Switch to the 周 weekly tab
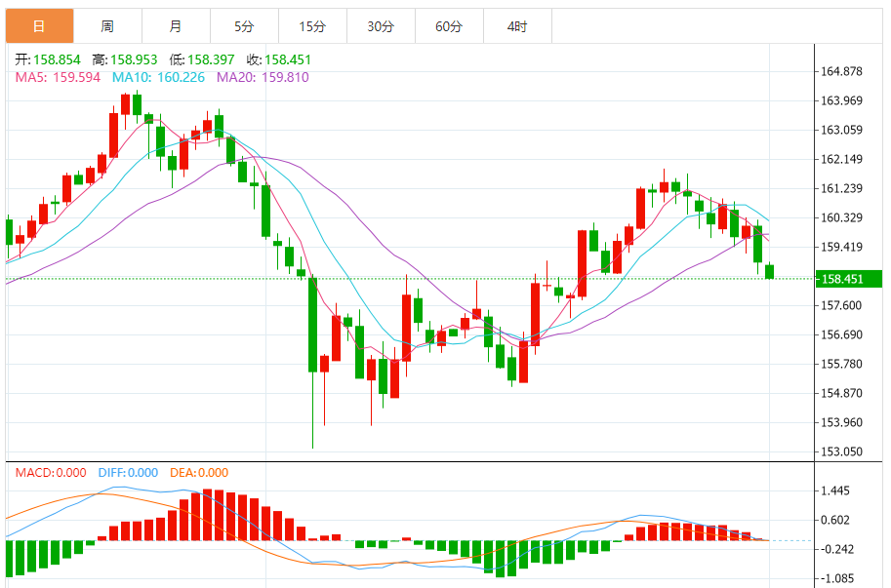 [x=107, y=26]
